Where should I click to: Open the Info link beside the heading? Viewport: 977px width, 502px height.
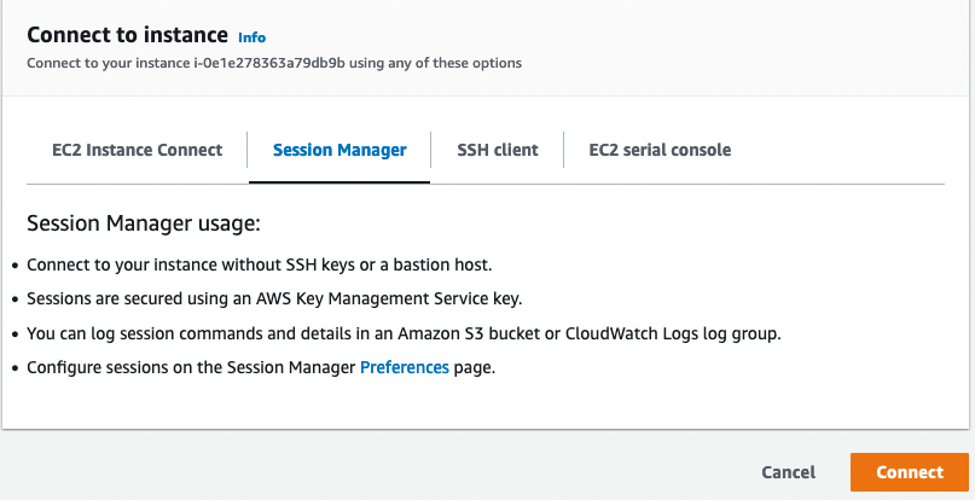pos(252,37)
